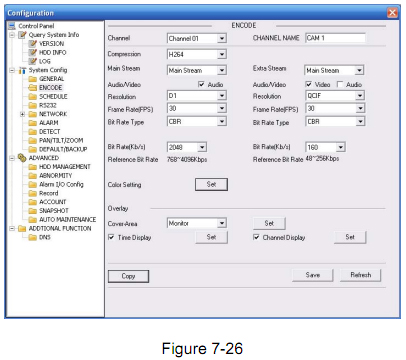Click the HDD INFO document icon

[33, 52]
